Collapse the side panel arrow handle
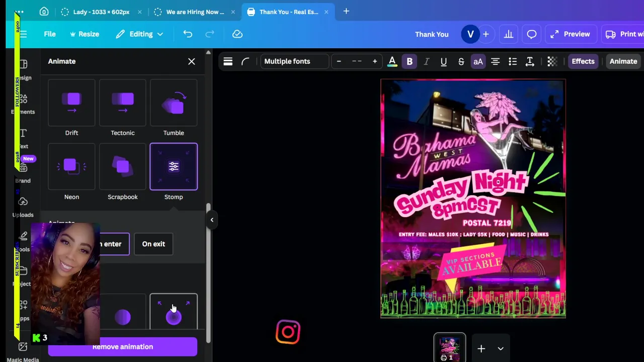 (212, 220)
